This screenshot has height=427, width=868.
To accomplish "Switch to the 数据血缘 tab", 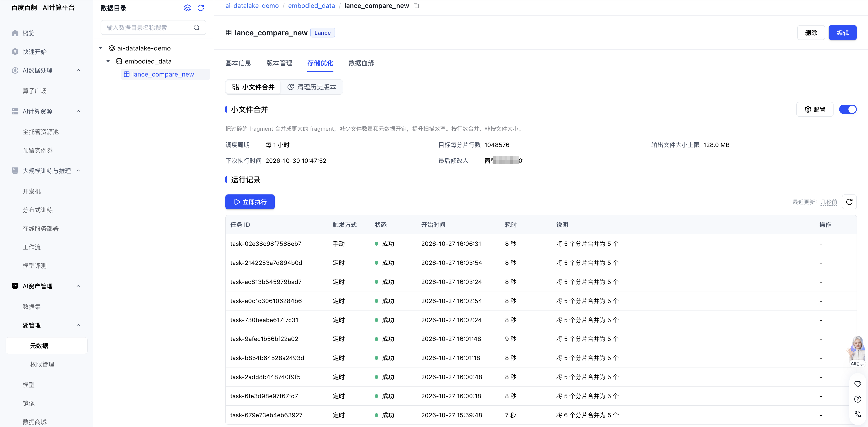I will [x=361, y=63].
